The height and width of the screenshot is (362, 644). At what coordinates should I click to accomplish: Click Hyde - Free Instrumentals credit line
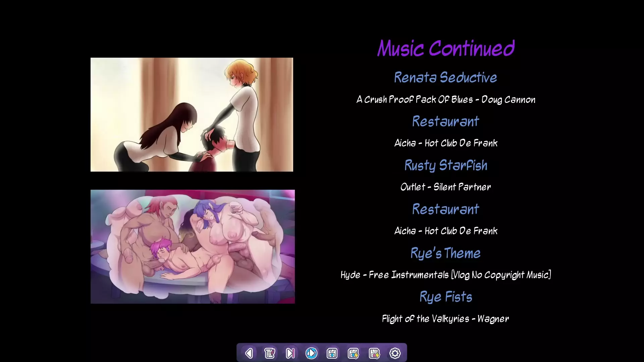point(445,275)
